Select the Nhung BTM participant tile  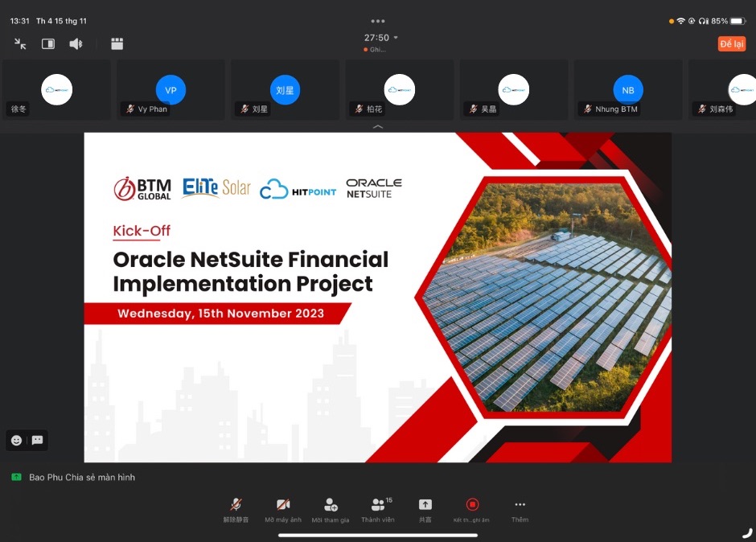click(628, 90)
